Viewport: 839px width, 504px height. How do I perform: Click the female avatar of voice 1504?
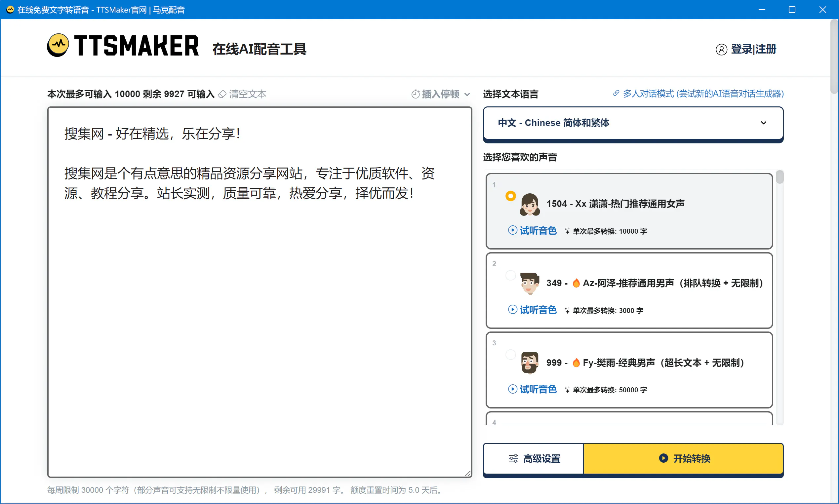pyautogui.click(x=530, y=205)
